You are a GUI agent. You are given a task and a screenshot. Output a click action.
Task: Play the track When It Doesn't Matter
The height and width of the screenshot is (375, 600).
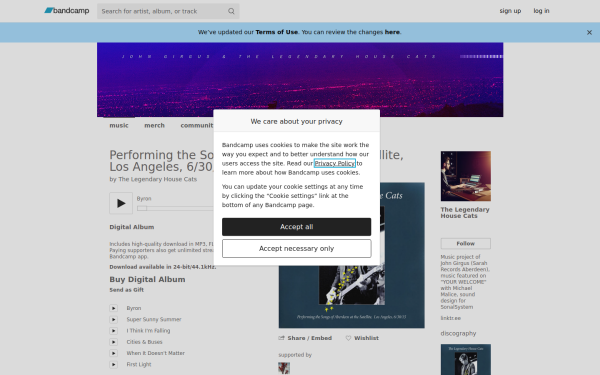114,353
